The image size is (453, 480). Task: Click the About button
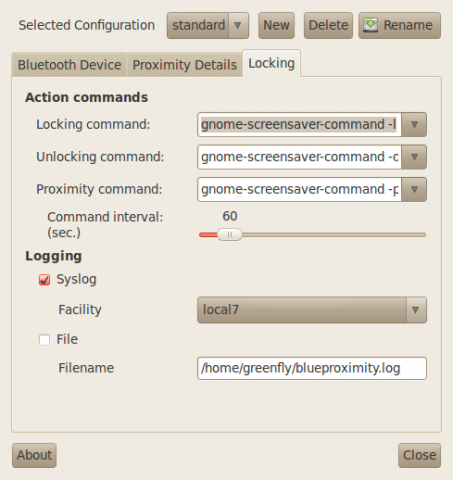pyautogui.click(x=34, y=455)
